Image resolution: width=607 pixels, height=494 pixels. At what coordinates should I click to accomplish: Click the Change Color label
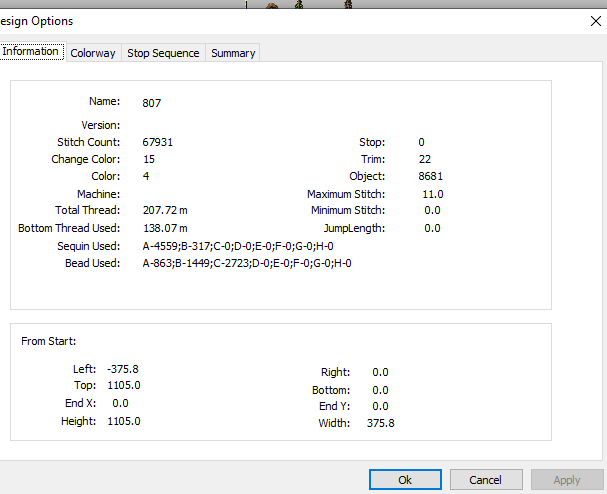pos(86,159)
